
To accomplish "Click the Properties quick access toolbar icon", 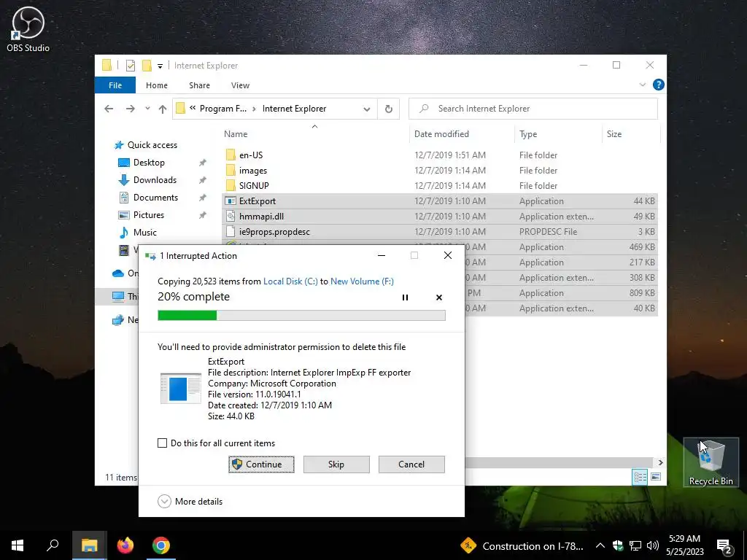I will (x=130, y=66).
